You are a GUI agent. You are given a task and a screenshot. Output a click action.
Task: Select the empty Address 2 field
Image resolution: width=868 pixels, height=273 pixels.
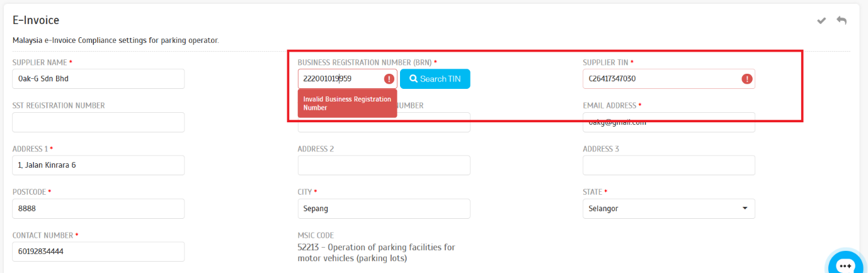(384, 165)
